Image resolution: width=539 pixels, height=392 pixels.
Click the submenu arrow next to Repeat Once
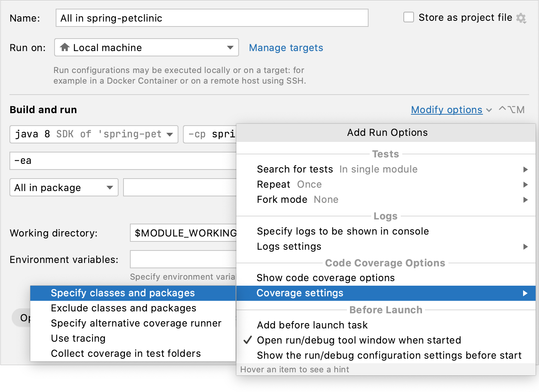pyautogui.click(x=525, y=185)
